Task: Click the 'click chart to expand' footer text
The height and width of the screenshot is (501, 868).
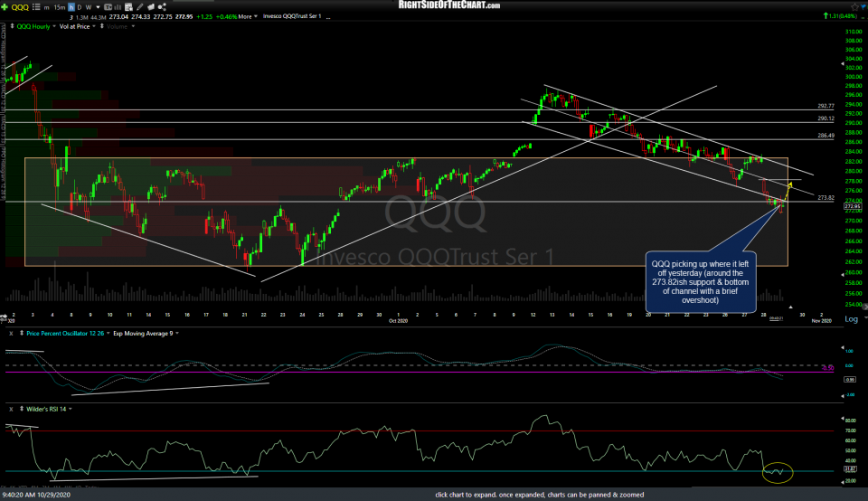Action: point(539,495)
